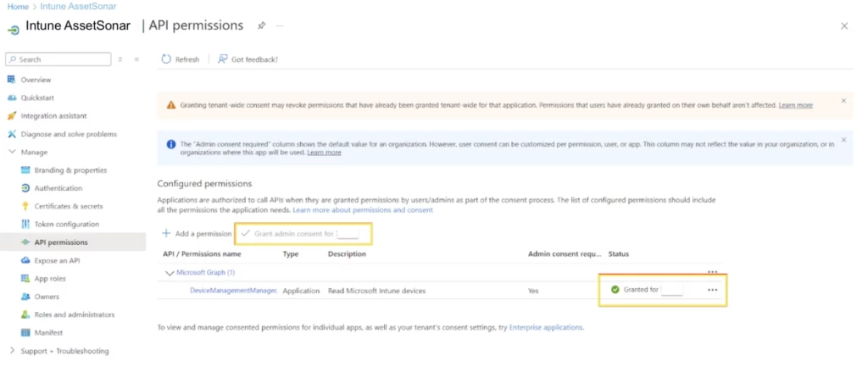
Task: Open Quickstart from the sidebar
Action: pyautogui.click(x=37, y=97)
